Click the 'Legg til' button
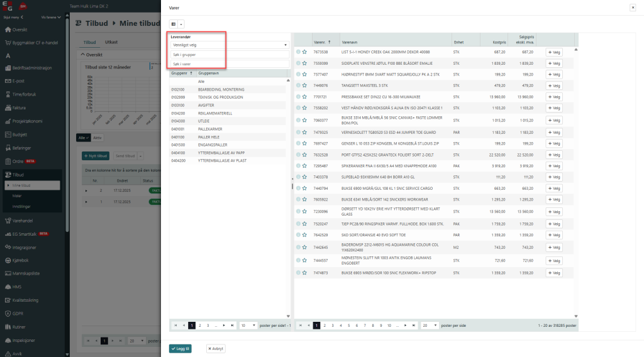The width and height of the screenshot is (644, 357). pyautogui.click(x=180, y=348)
